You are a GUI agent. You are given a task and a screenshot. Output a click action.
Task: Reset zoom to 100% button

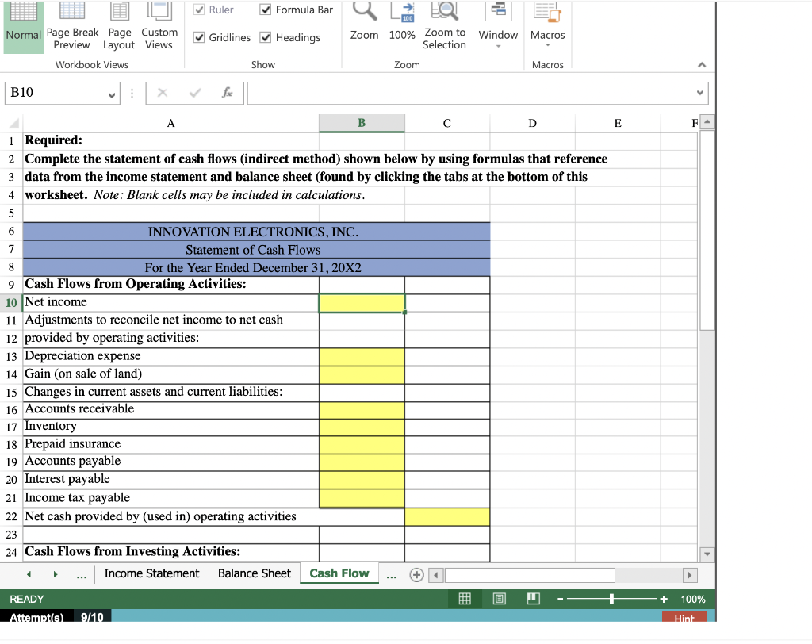coord(402,21)
